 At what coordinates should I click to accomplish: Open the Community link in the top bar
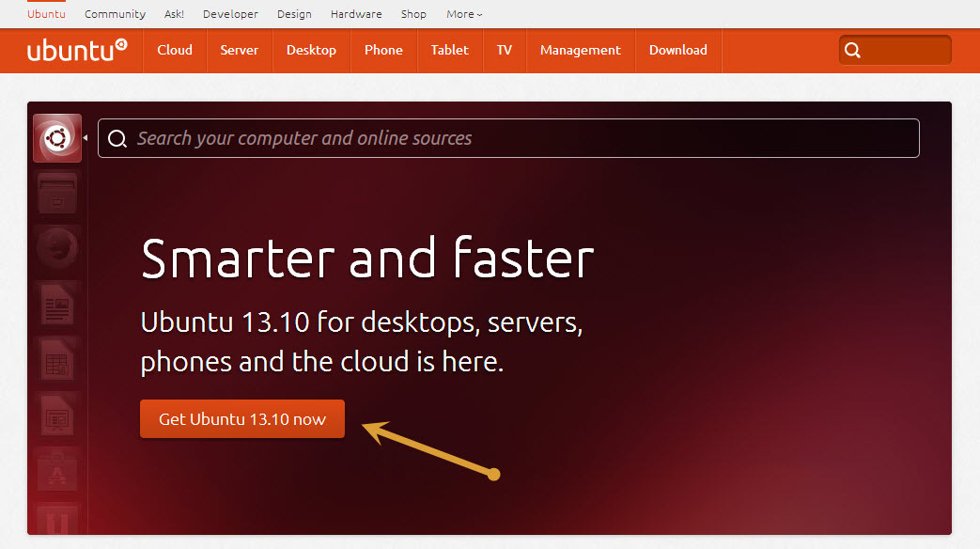tap(115, 14)
